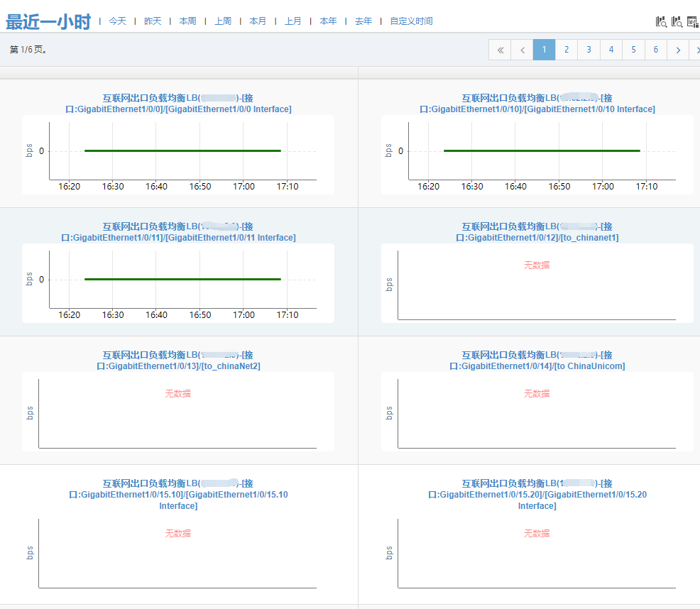The width and height of the screenshot is (700, 609).
Task: Open 自定义时间 custom time range
Action: 411,21
